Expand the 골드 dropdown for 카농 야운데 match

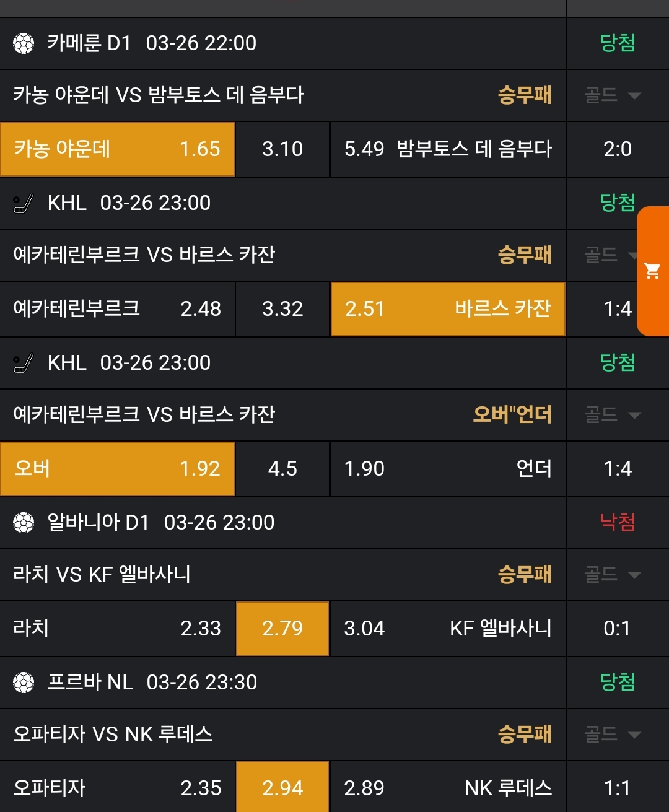point(613,95)
